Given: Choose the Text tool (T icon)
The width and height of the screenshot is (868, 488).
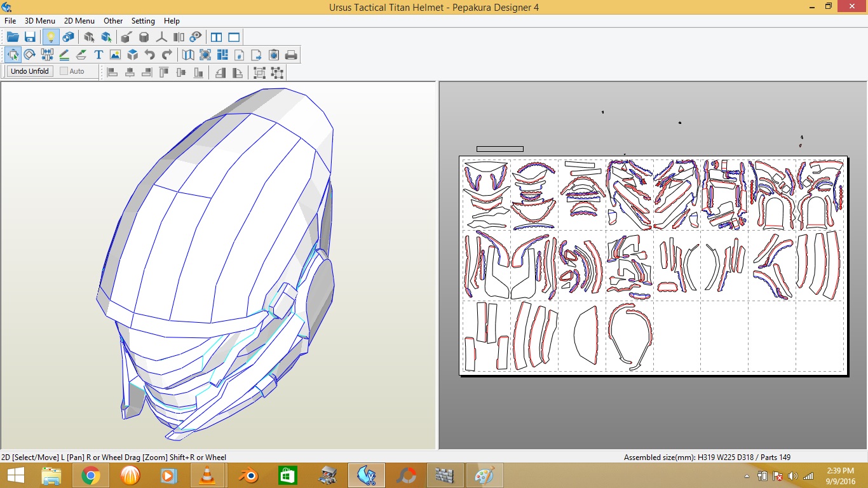Looking at the screenshot, I should coord(98,55).
